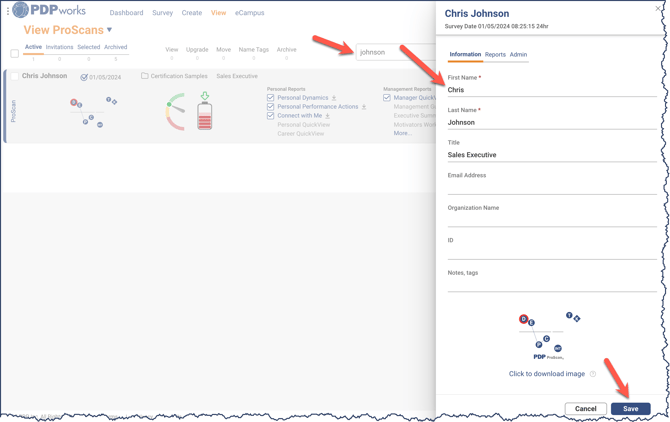Uncheck the Connect with Me checkbox
The height and width of the screenshot is (422, 670).
271,116
